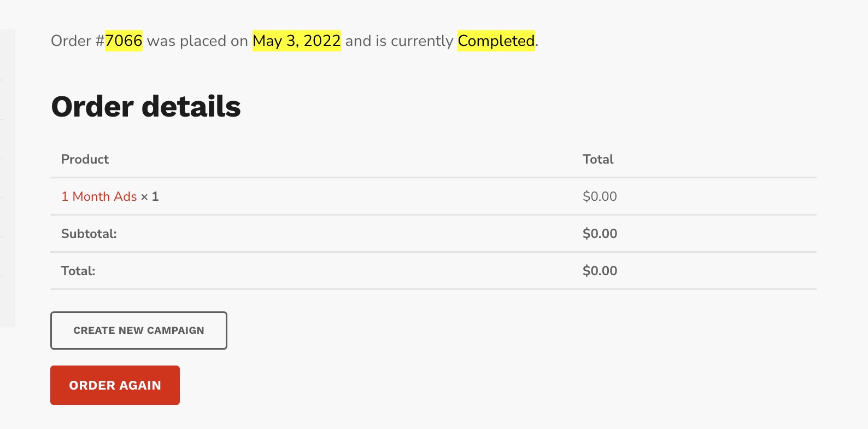Open the 1 Month Ads product link
This screenshot has height=429, width=868.
[99, 196]
